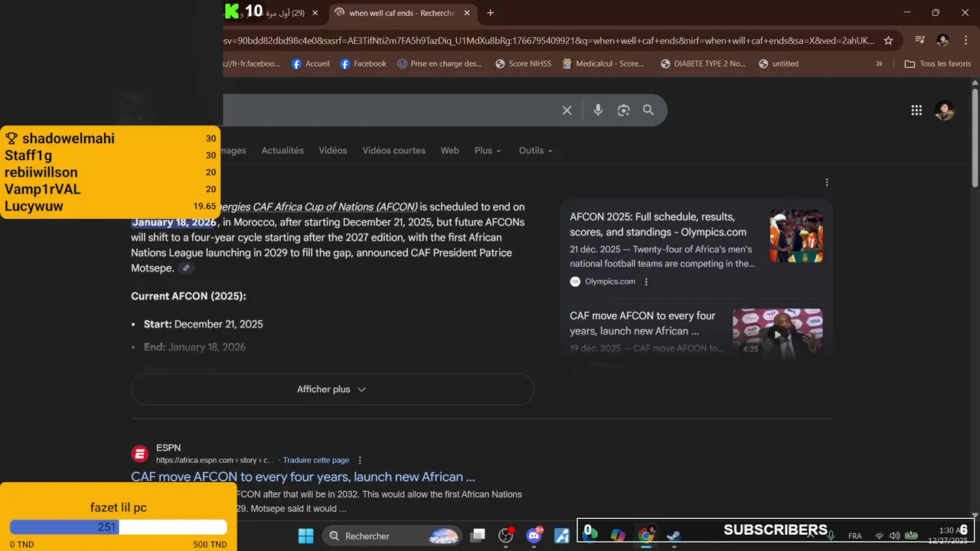Open Google account avatar

(945, 110)
